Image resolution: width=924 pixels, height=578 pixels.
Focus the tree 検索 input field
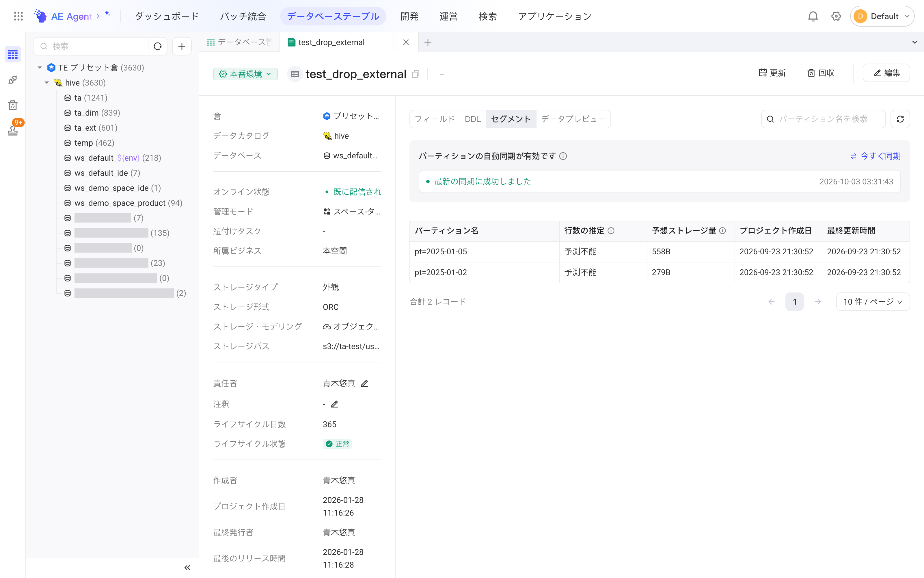pos(90,46)
